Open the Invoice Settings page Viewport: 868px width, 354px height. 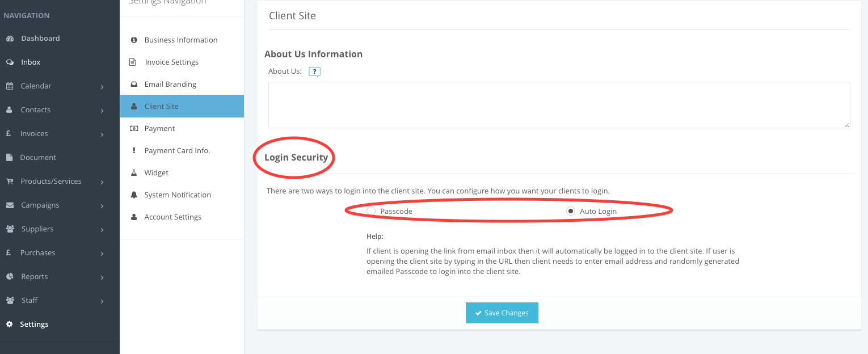pyautogui.click(x=171, y=62)
